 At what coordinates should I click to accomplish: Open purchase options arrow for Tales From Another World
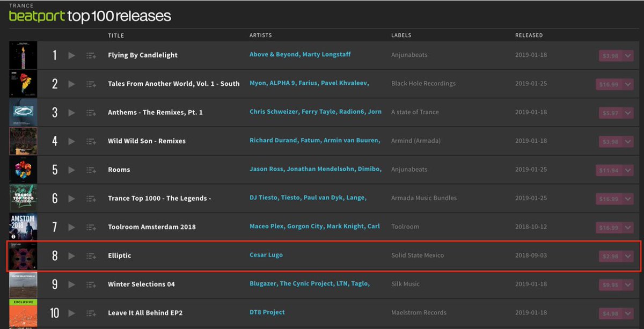tap(628, 84)
